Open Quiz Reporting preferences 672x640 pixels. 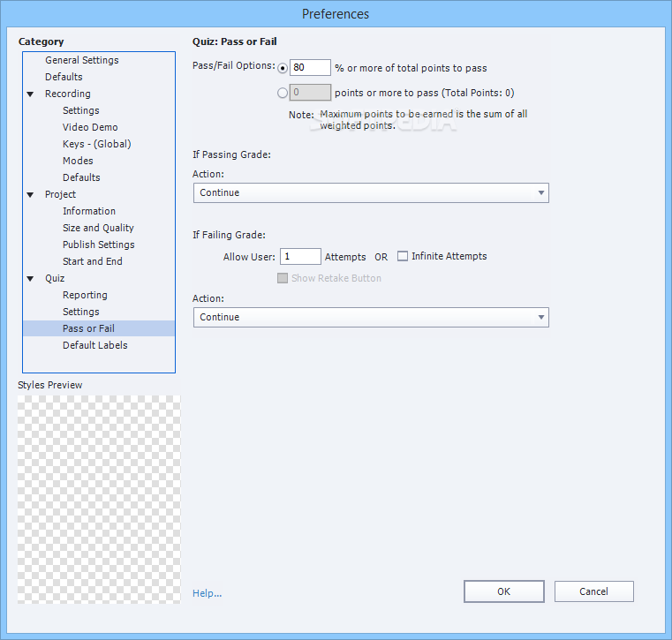(85, 295)
